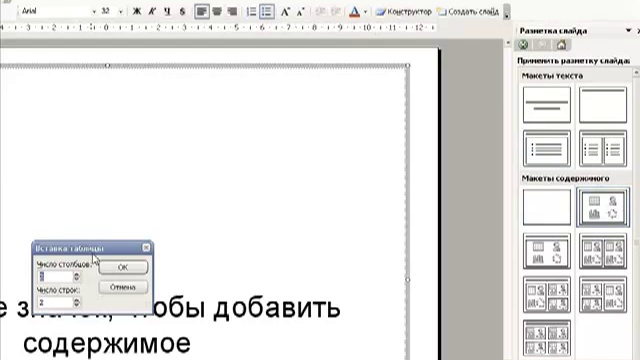Viewport: 640px width, 360px height.
Task: Click the horizontal ruler
Action: coord(218,28)
